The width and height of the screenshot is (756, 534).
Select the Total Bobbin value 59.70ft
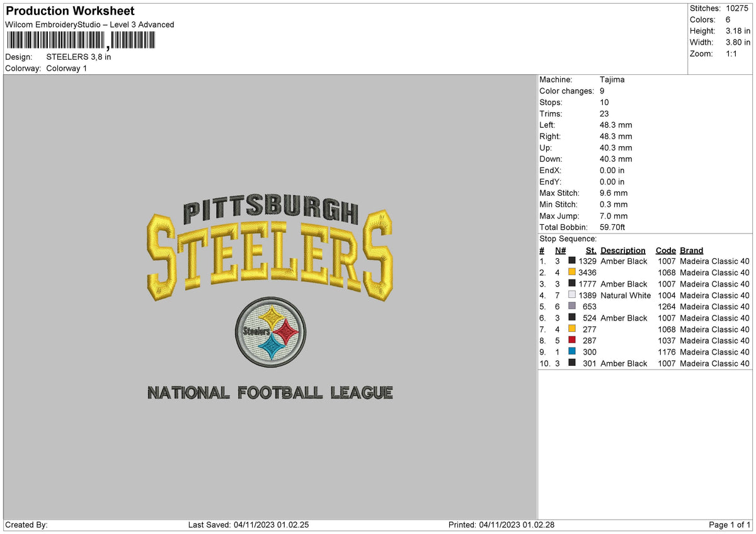(x=612, y=227)
